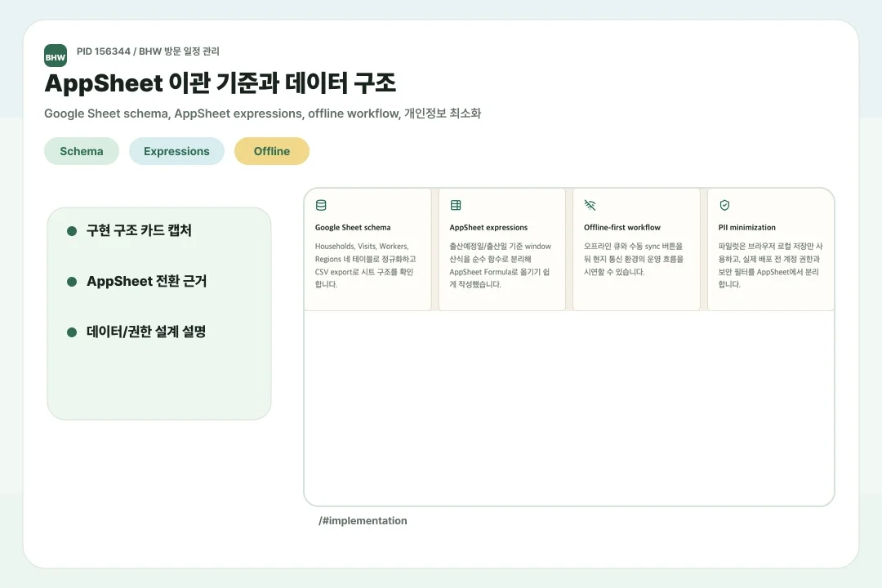This screenshot has width=882, height=588.
Task: Click the heading 'AppSheet 이관 기준과 데이터 구조'
Action: click(220, 82)
